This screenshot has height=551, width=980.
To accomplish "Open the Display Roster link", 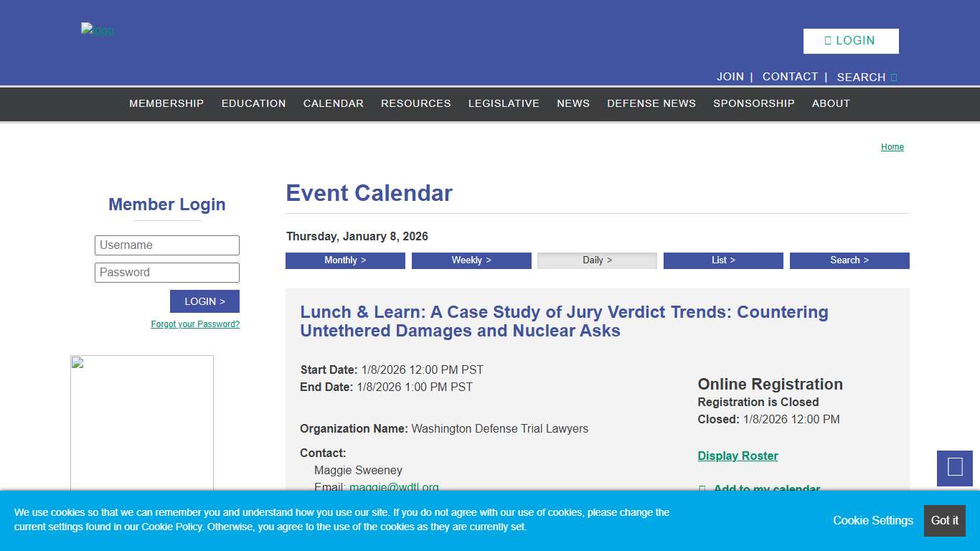I will pos(738,456).
